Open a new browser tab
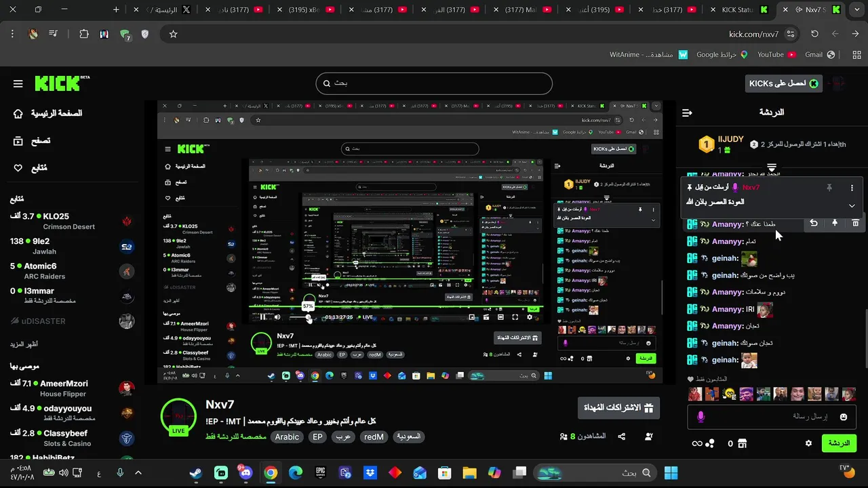Screen dimensions: 868x488 116,9
